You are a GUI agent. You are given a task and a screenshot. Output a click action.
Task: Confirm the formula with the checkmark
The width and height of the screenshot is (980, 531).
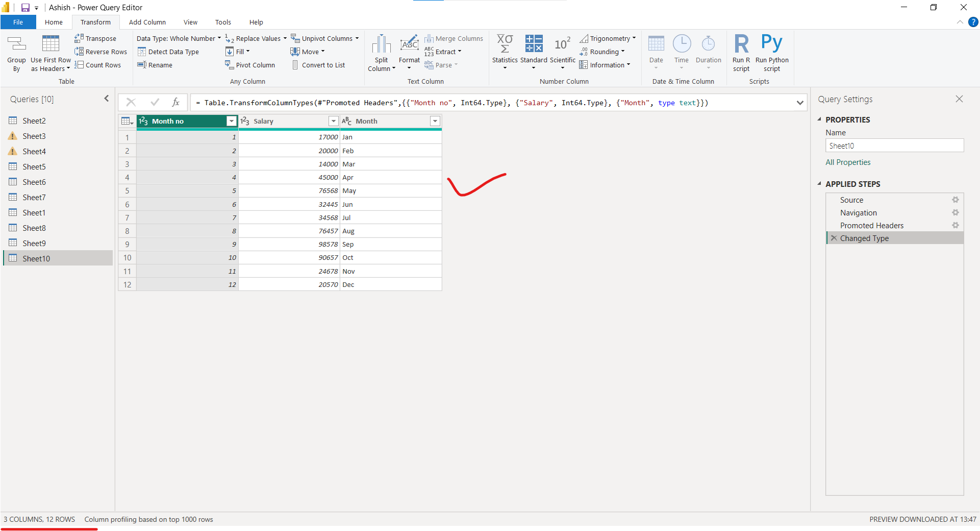click(x=155, y=103)
